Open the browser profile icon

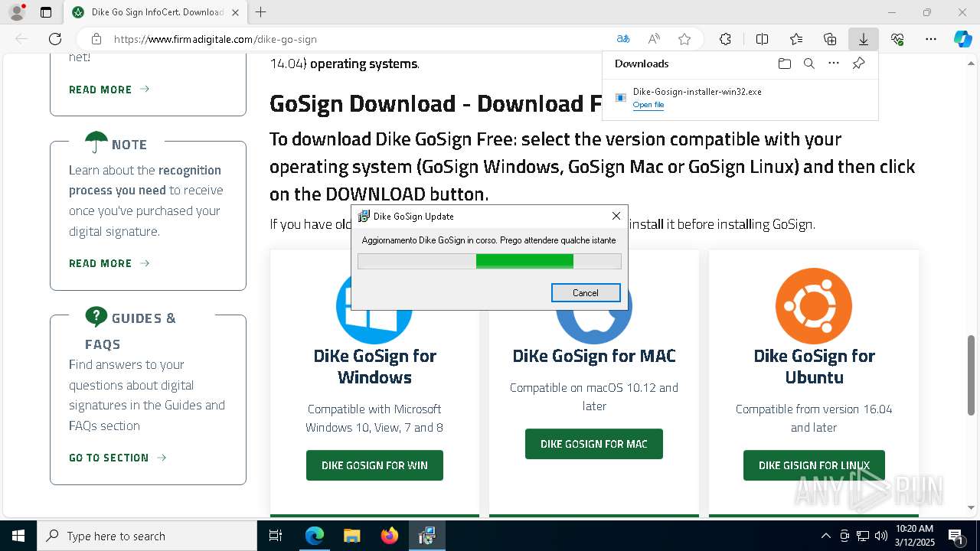tap(17, 12)
